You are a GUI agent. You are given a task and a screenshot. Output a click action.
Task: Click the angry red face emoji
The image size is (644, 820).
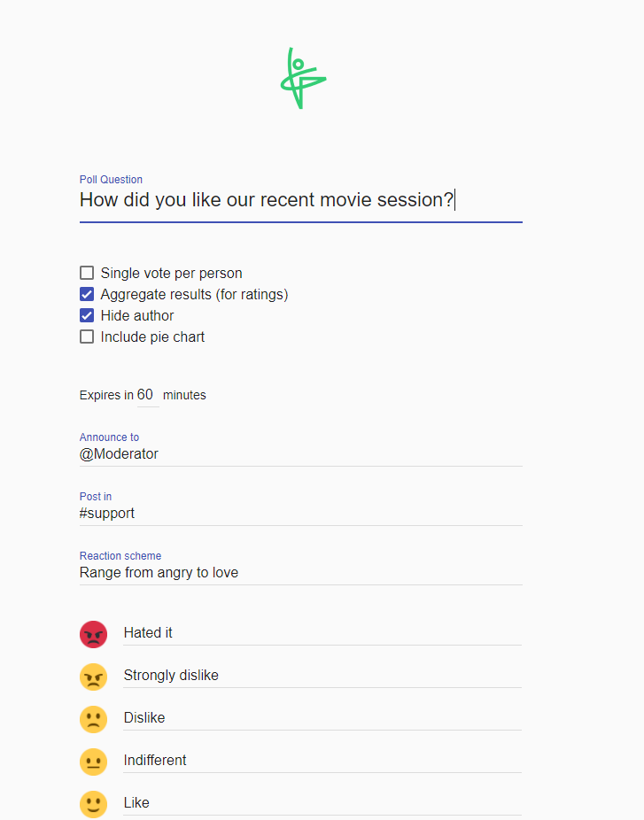93,634
